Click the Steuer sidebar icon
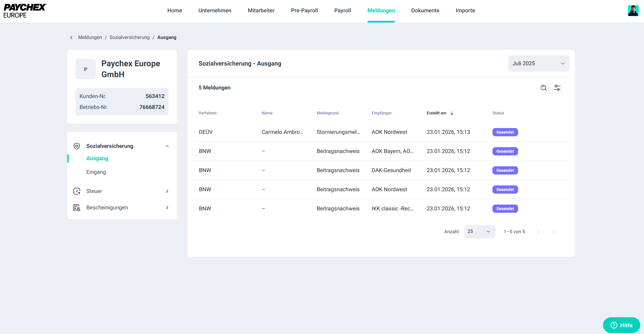 tap(77, 191)
